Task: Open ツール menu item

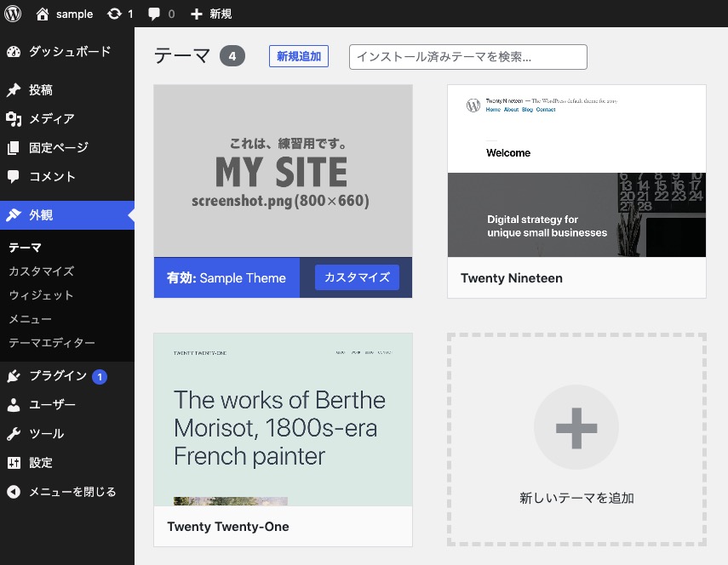Action: (x=67, y=434)
